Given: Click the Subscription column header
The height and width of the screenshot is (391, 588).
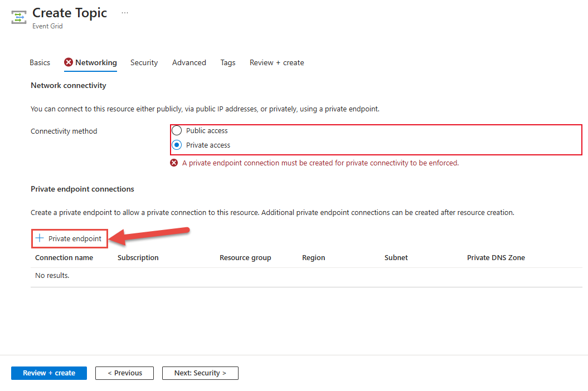Looking at the screenshot, I should pos(138,257).
